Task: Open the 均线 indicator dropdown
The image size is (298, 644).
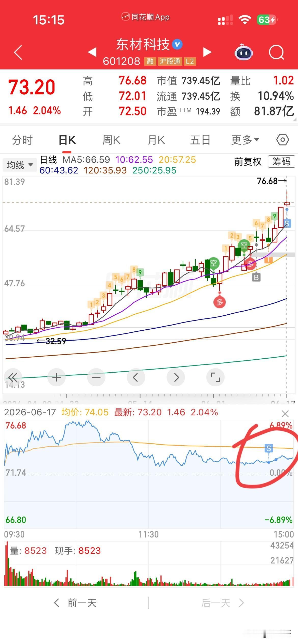Action: [20, 165]
